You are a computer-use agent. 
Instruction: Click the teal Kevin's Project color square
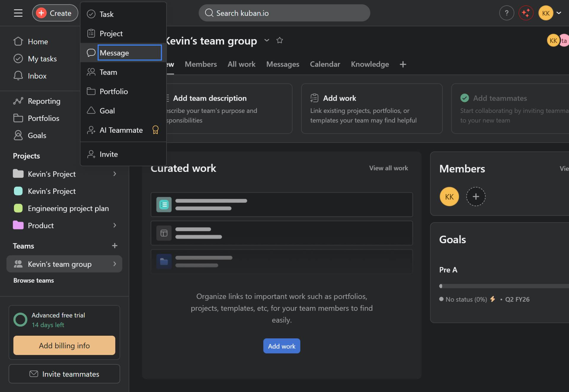point(18,191)
